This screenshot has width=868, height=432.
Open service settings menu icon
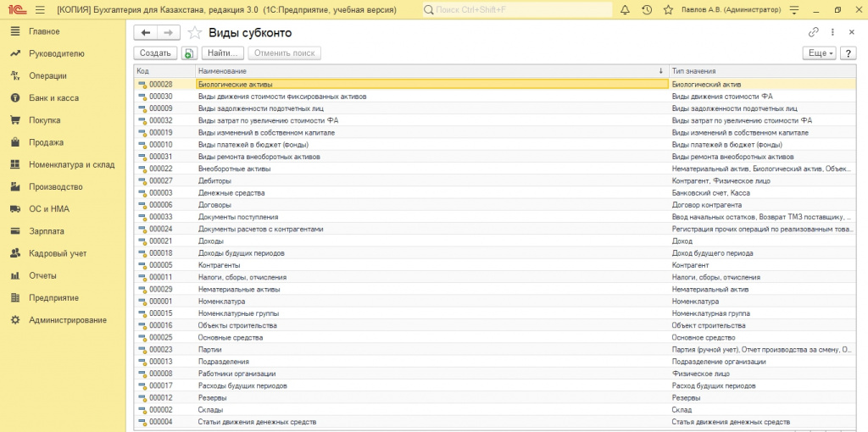794,10
